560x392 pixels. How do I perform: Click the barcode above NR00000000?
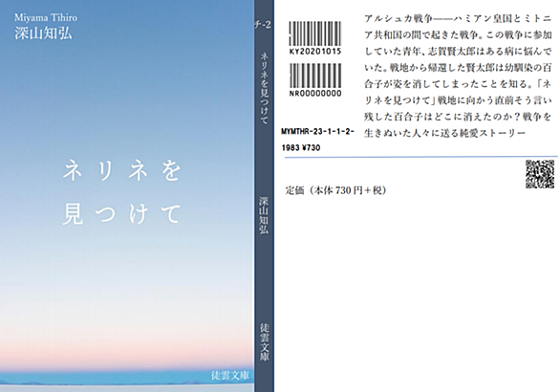click(x=315, y=76)
